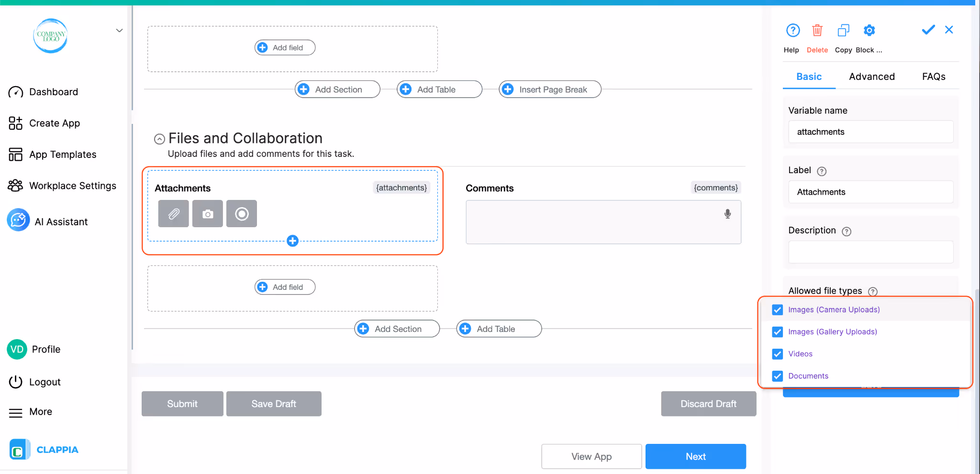Switch to the Advanced tab
The height and width of the screenshot is (474, 980).
pos(871,77)
